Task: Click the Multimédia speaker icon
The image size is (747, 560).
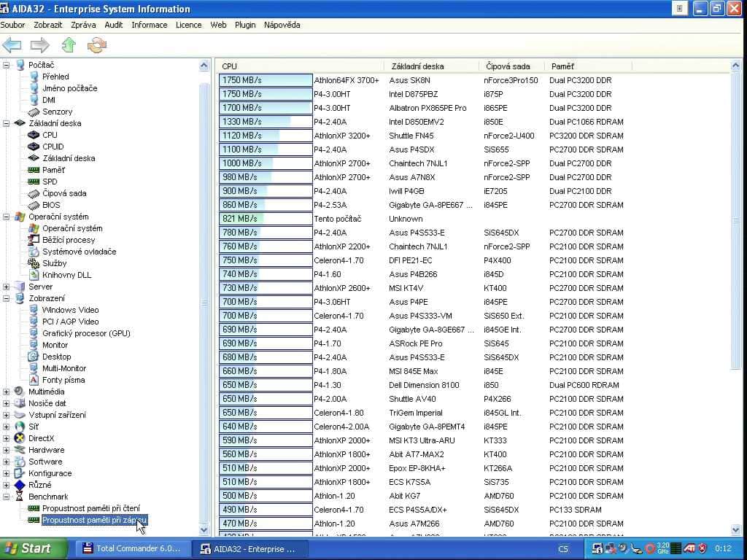Action: 20,392
